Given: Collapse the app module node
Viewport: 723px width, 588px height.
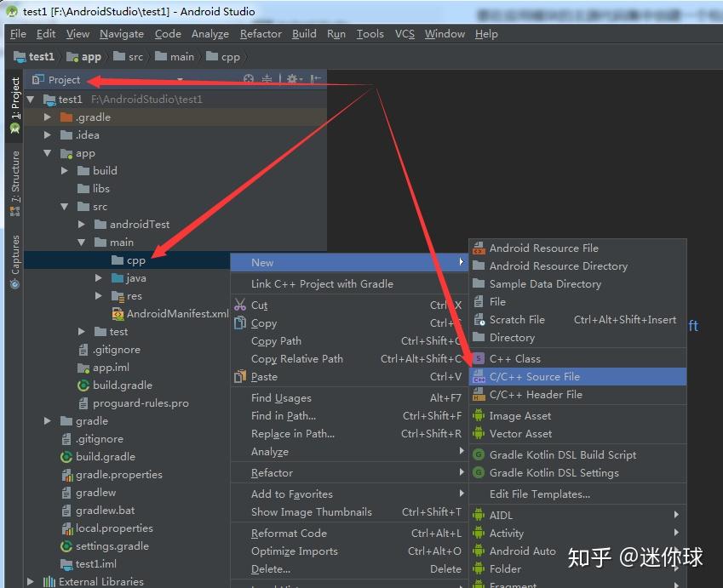Looking at the screenshot, I should 48,153.
